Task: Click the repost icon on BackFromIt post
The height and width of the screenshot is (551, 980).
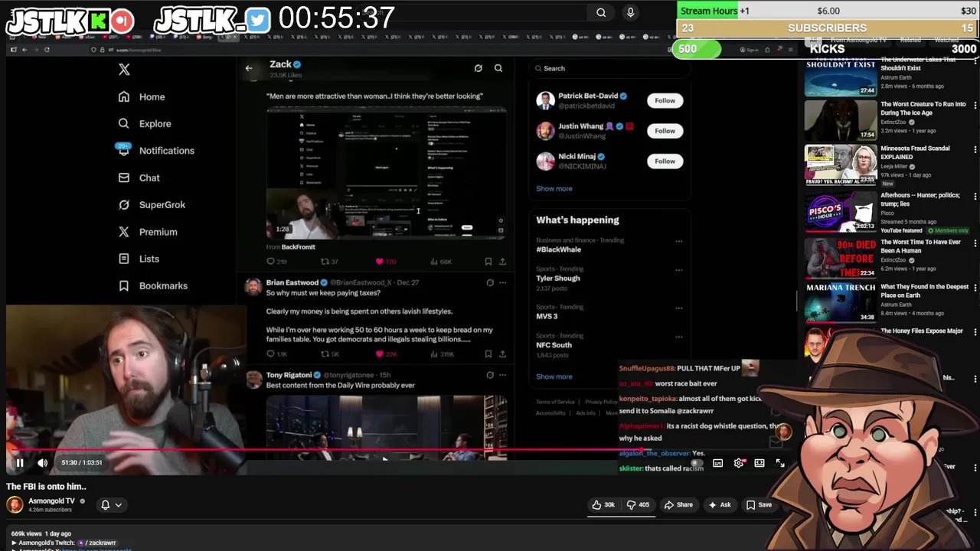Action: pyautogui.click(x=325, y=262)
